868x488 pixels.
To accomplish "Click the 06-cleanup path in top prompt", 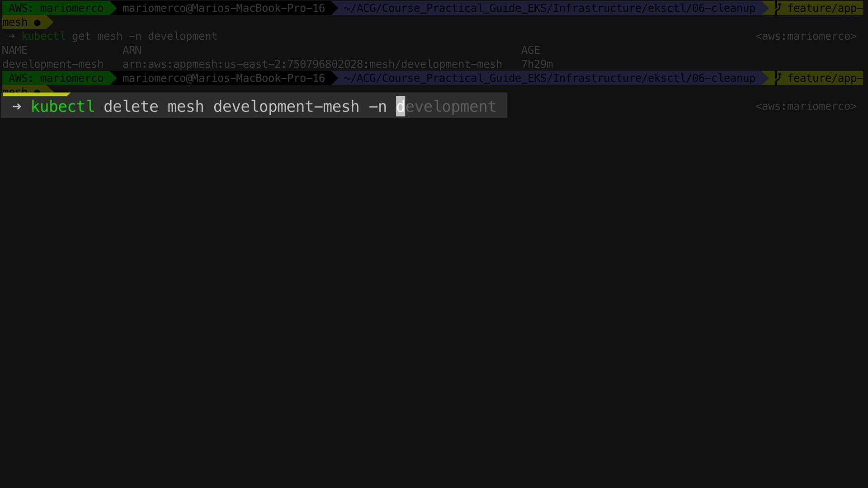I will tap(723, 8).
